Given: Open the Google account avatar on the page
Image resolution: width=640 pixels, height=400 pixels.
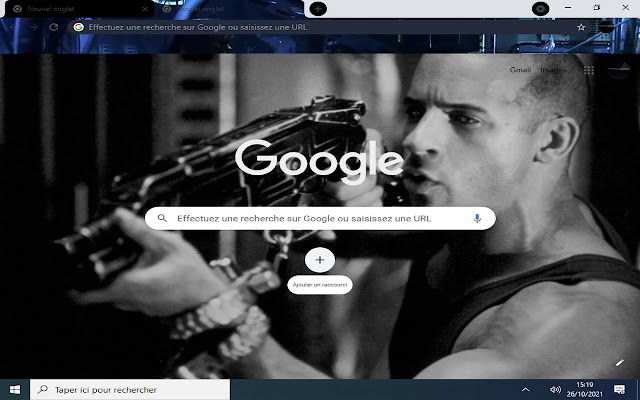Looking at the screenshot, I should [x=619, y=70].
